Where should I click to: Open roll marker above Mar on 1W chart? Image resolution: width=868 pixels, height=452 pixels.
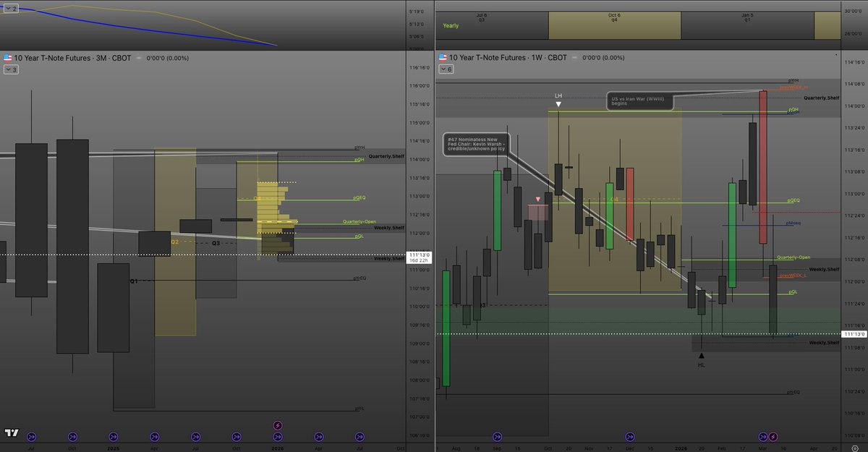click(x=763, y=437)
